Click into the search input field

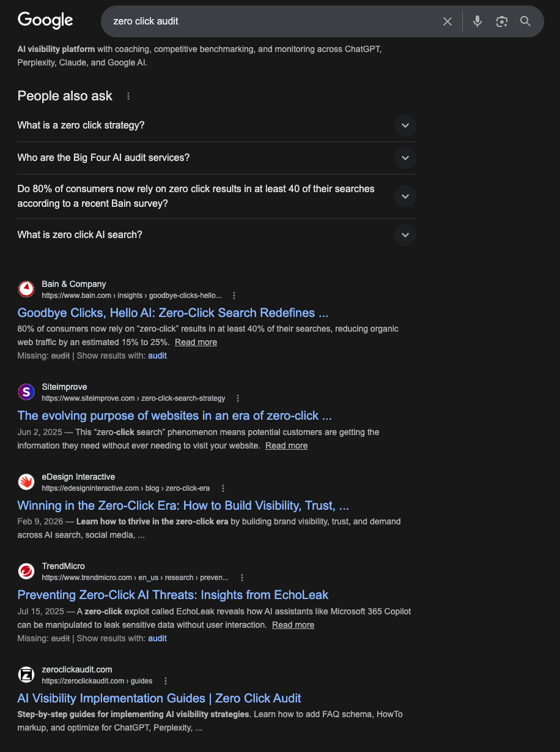[x=269, y=21]
